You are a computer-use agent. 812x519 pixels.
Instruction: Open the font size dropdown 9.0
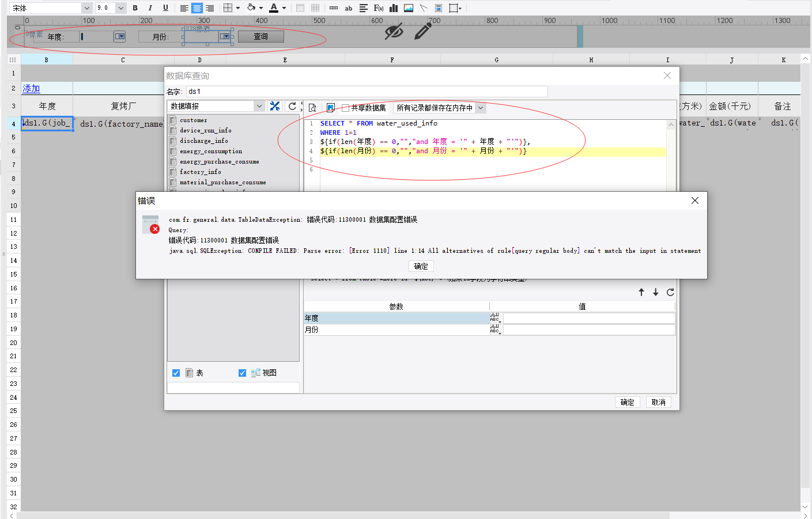pyautogui.click(x=121, y=8)
